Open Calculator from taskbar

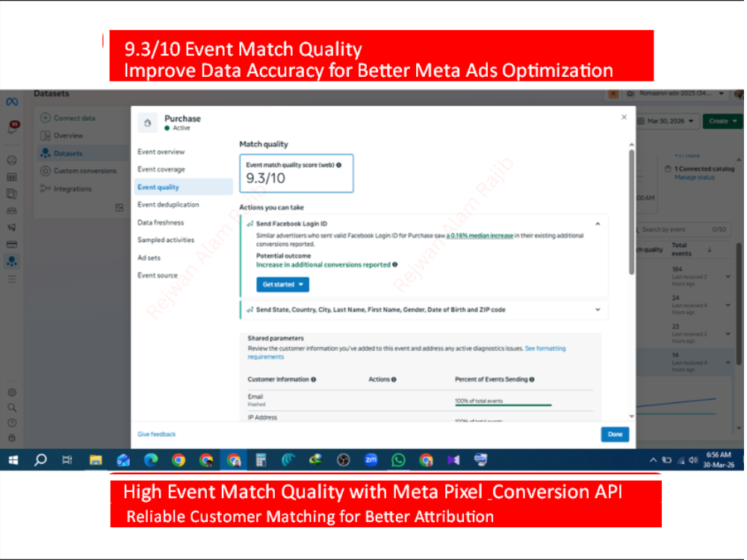261,460
